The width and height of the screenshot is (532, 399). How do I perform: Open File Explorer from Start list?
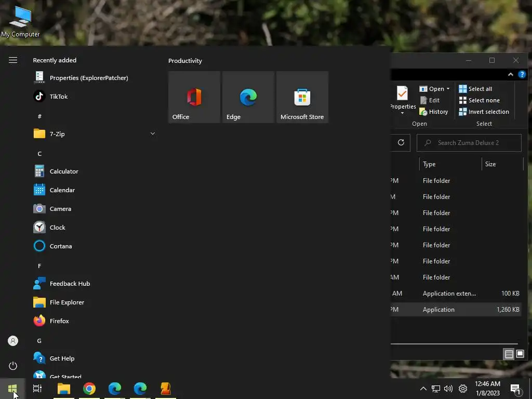(95, 302)
